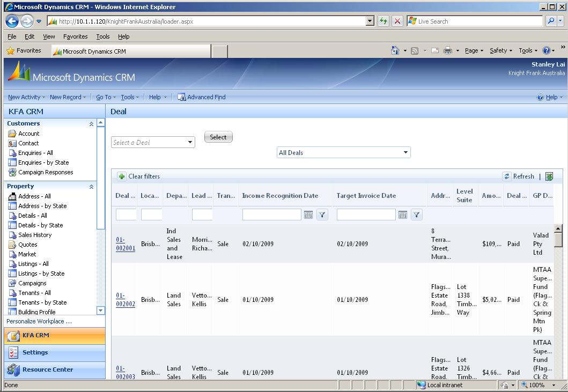Click the browser Forward arrow button
The height and width of the screenshot is (392, 568).
(x=27, y=21)
